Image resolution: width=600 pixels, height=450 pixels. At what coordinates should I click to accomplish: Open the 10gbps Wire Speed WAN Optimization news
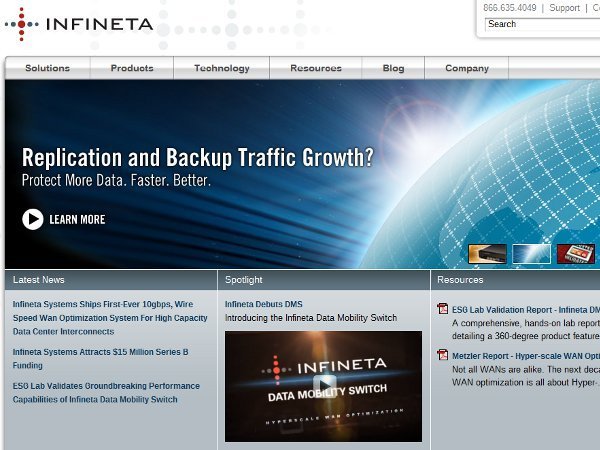[x=110, y=318]
